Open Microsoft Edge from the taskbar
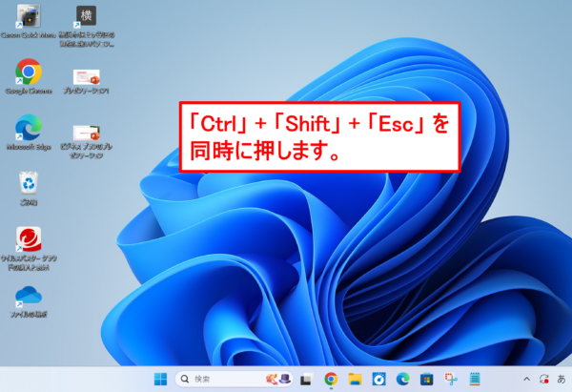 [x=402, y=379]
